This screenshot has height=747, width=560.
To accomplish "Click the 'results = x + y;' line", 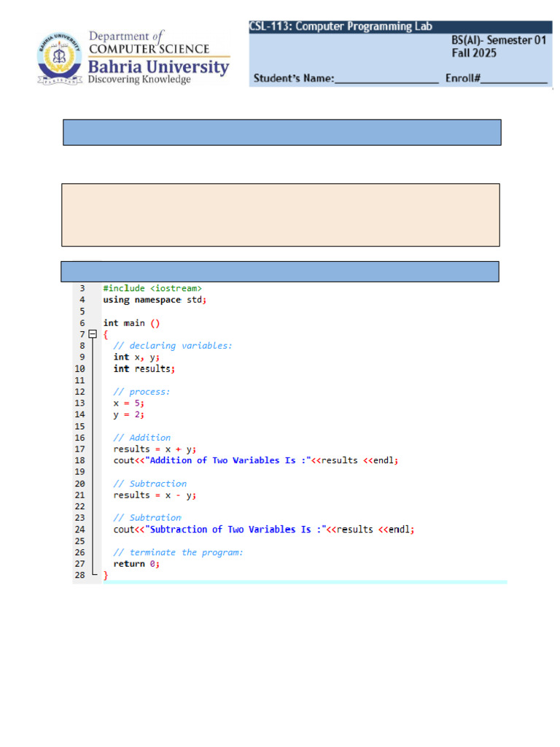I will (155, 449).
